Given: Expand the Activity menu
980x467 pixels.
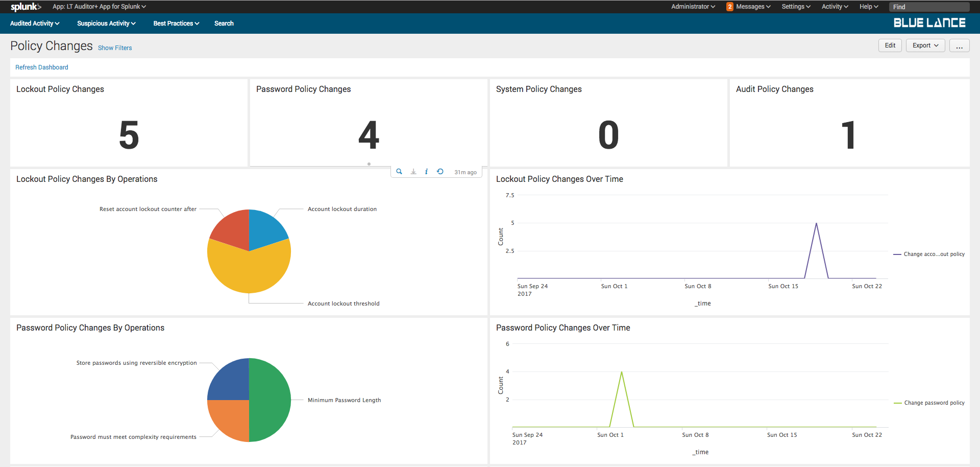Looking at the screenshot, I should pyautogui.click(x=835, y=7).
